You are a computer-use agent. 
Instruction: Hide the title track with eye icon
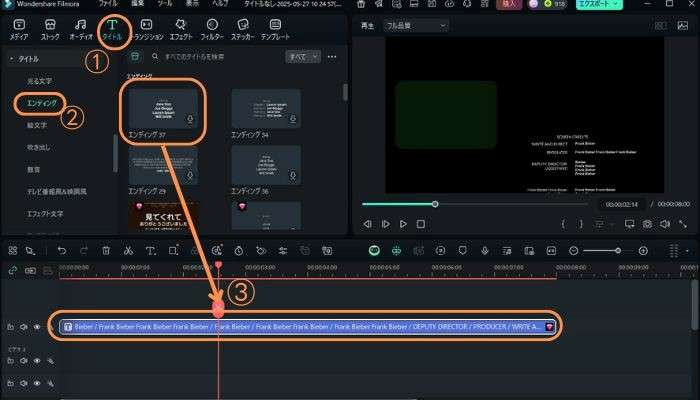tap(37, 327)
